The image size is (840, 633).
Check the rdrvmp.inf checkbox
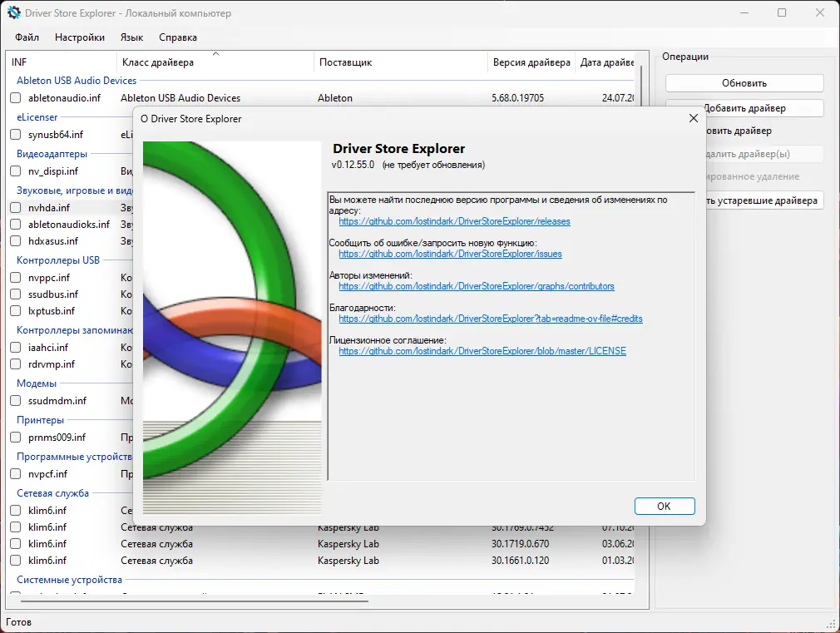tap(16, 364)
